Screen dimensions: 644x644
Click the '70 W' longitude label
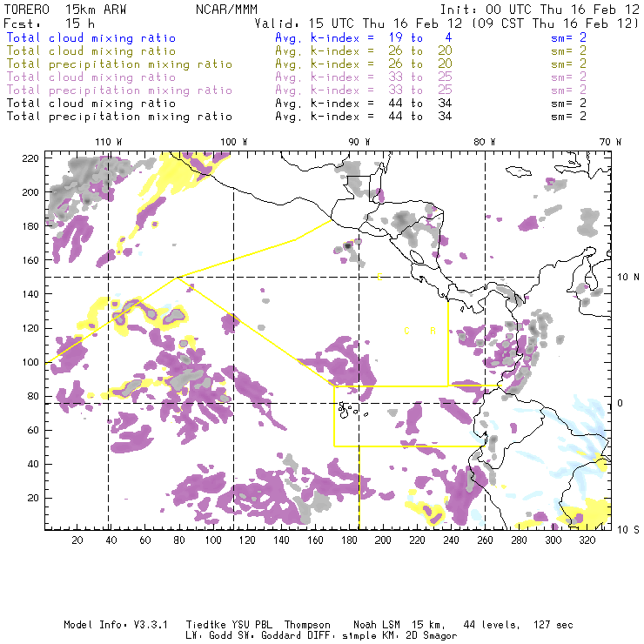coord(610,142)
